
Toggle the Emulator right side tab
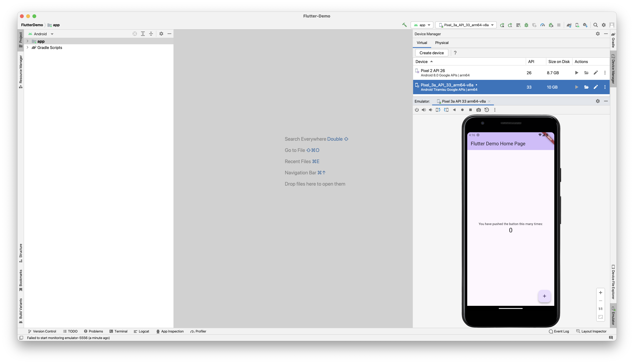613,316
